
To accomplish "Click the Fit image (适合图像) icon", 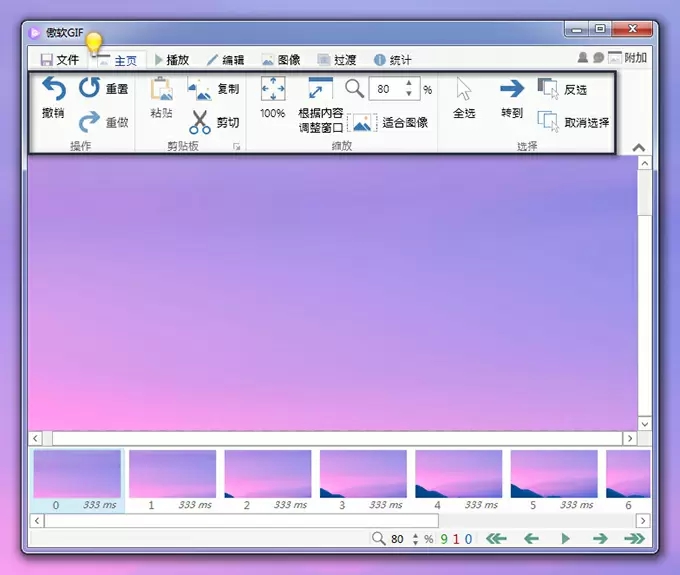I will pos(362,123).
